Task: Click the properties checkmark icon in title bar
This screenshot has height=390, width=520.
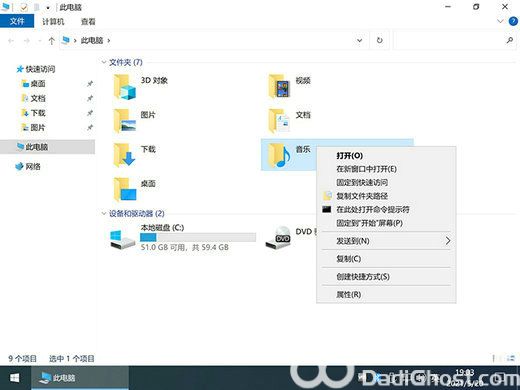Action: [23, 7]
